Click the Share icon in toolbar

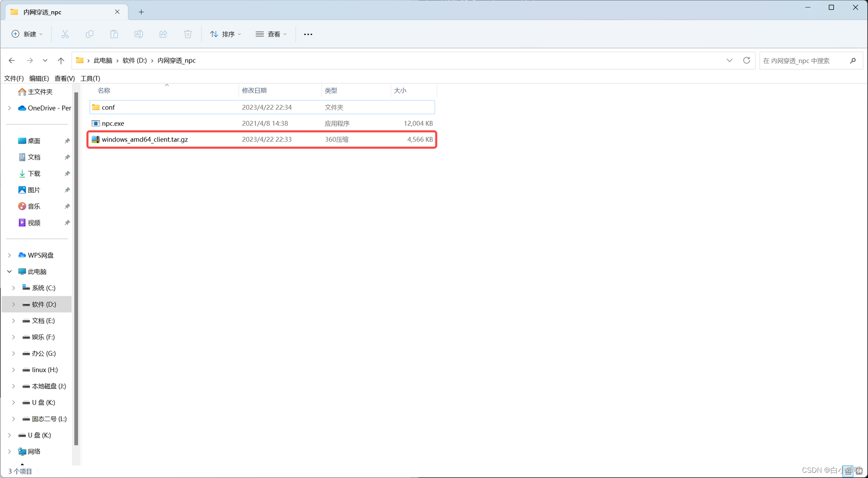163,34
